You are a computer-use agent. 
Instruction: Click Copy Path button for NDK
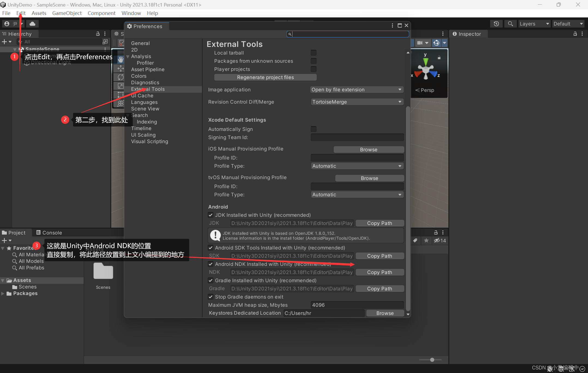(x=379, y=272)
